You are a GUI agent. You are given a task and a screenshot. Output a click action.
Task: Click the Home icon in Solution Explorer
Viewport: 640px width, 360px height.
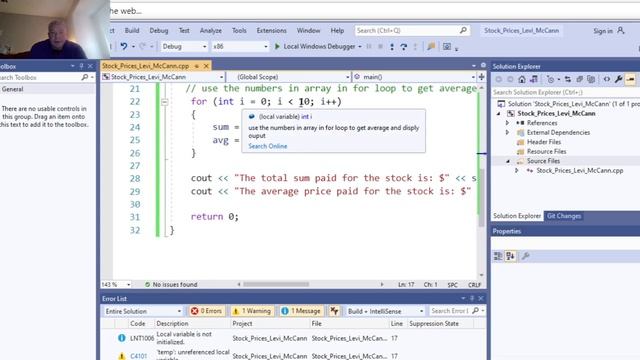pos(522,79)
